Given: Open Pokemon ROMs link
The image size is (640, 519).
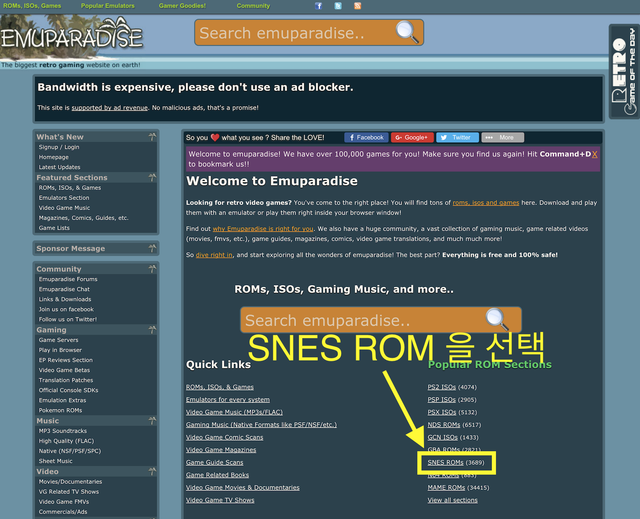Looking at the screenshot, I should coord(60,410).
